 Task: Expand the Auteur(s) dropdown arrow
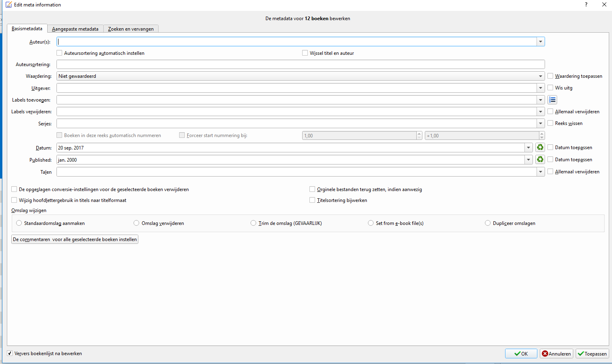[541, 42]
